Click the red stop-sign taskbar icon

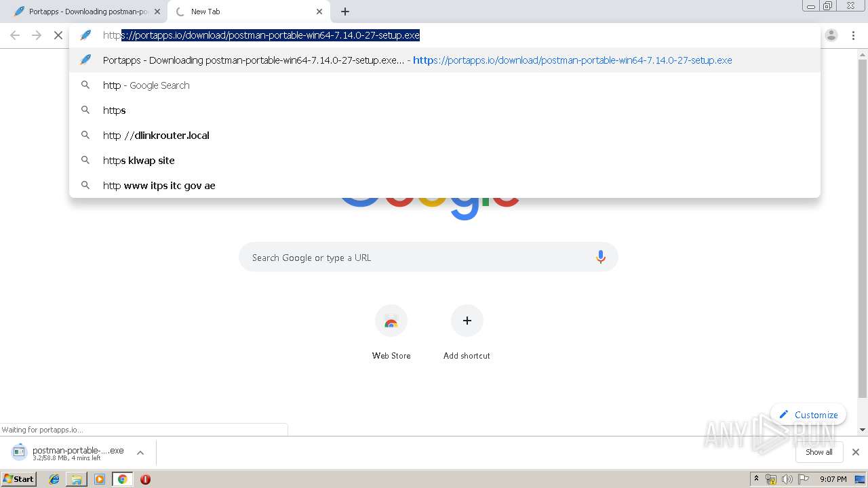coord(145,479)
